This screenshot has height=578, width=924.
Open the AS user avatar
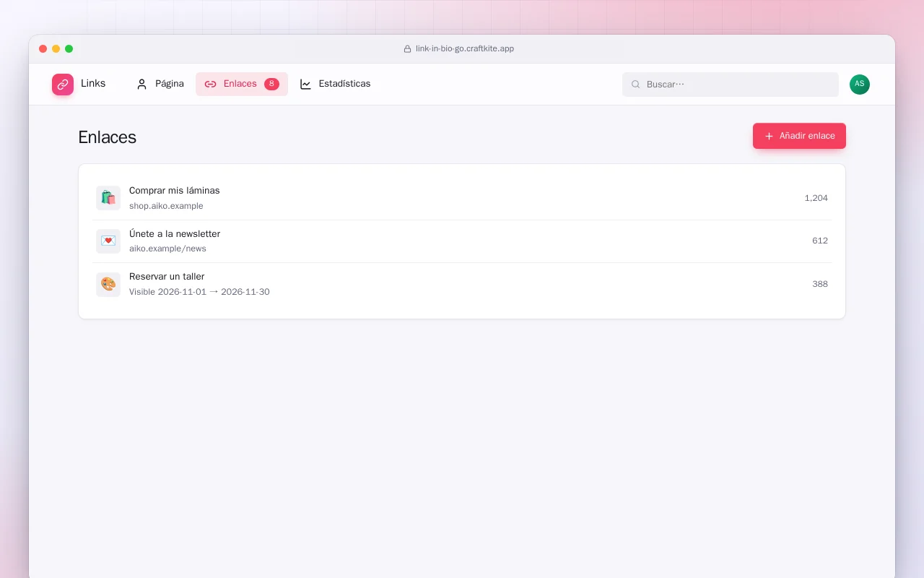(860, 85)
